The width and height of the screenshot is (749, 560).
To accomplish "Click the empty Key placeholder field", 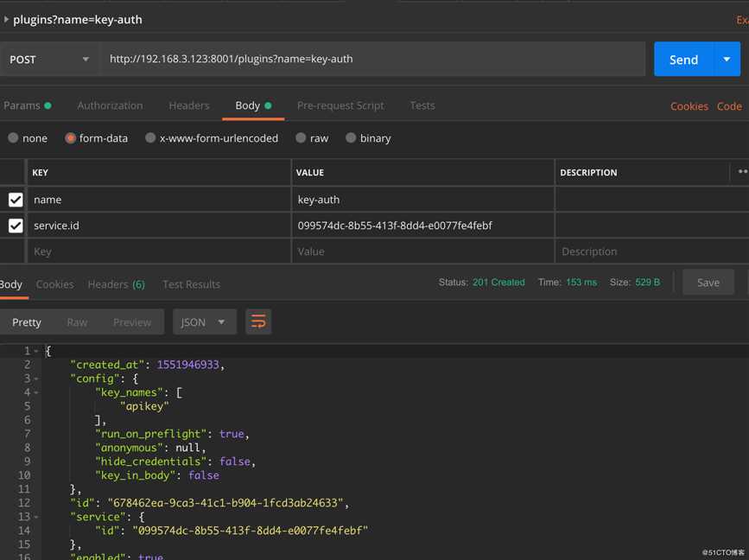I will [160, 251].
